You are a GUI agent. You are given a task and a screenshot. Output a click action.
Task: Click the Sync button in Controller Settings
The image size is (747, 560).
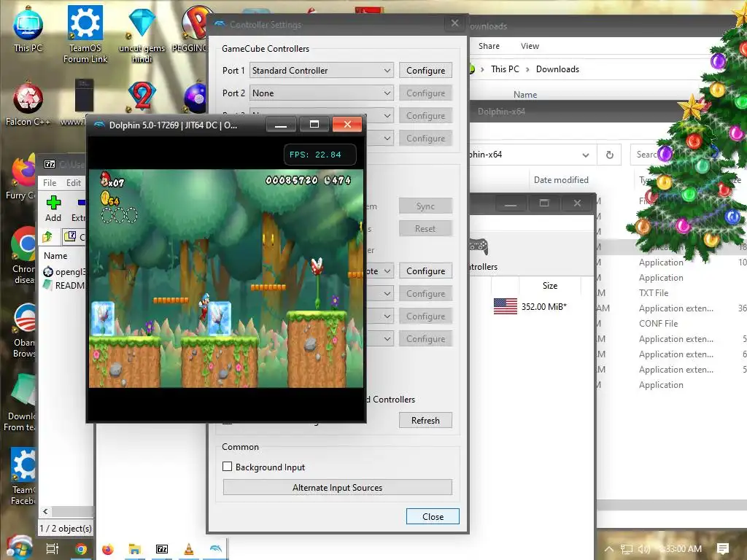click(425, 206)
